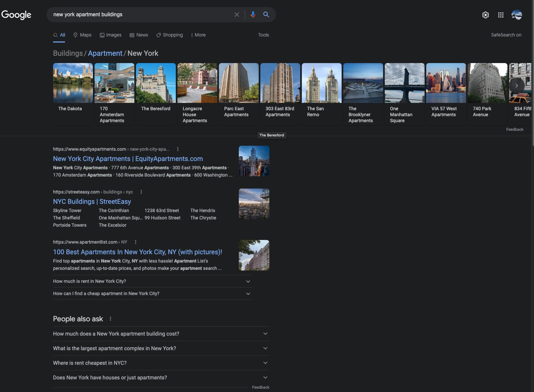Open Skyline Tower sitelink

click(x=67, y=211)
